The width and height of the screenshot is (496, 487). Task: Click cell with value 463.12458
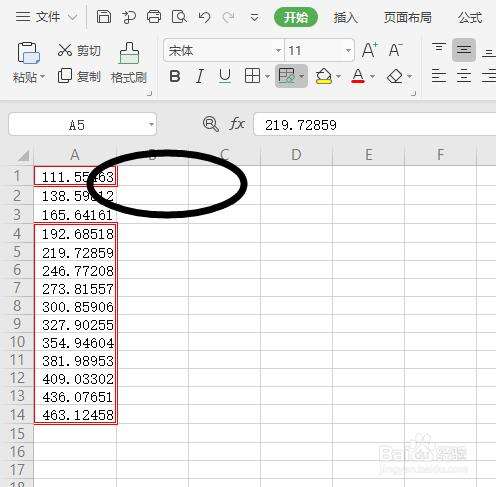(75, 414)
